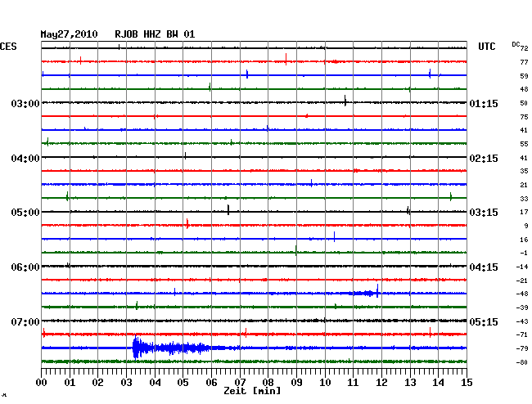532x404 pixels.
Task: Click the black spike on the 03:00 trace near minute 11
Action: click(345, 101)
